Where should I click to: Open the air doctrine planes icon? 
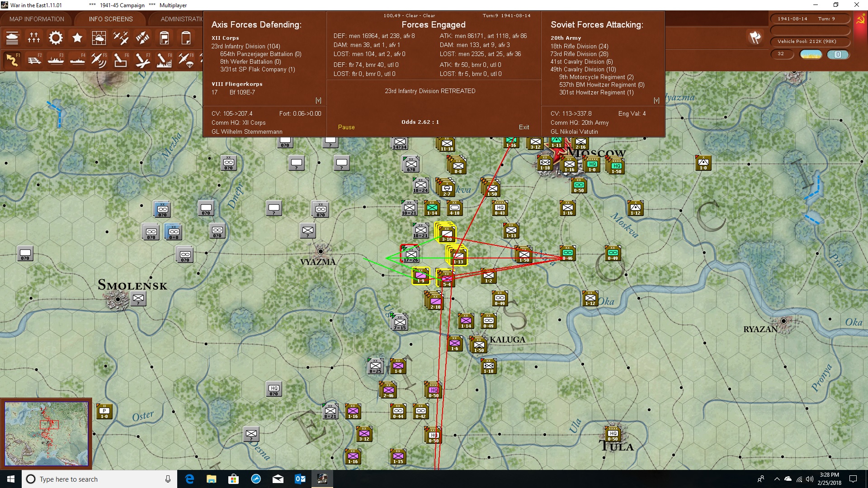tap(121, 38)
